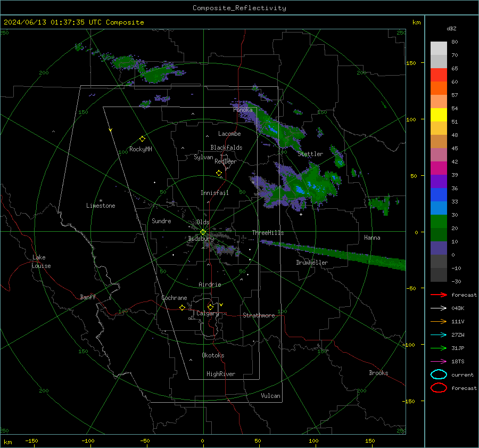Click the green 31JP arrow icon

coord(439,348)
